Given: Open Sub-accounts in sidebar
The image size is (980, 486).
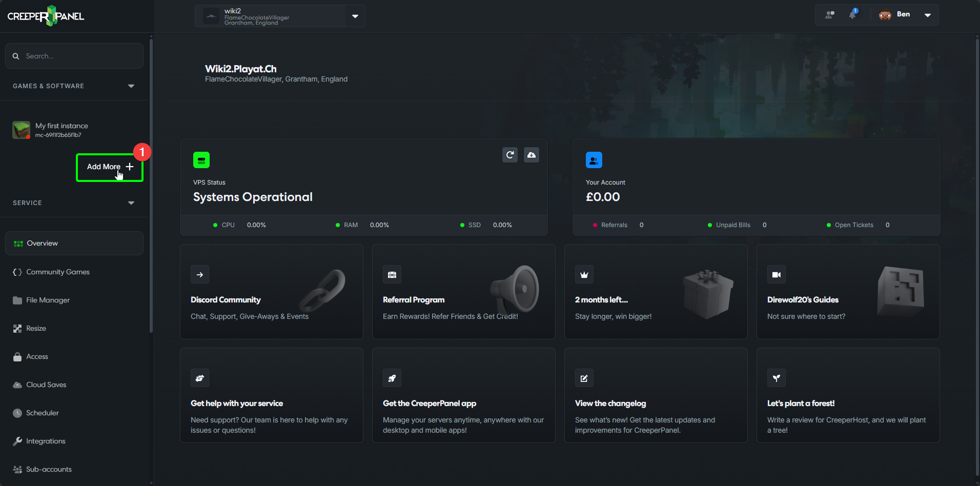Looking at the screenshot, I should pos(74,469).
